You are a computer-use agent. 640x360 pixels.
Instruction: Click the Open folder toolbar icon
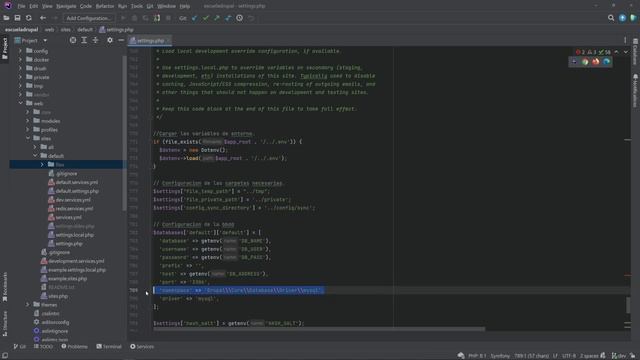tap(6, 18)
